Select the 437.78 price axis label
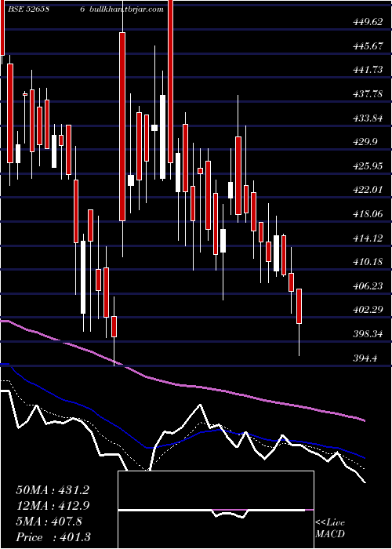 point(368,94)
